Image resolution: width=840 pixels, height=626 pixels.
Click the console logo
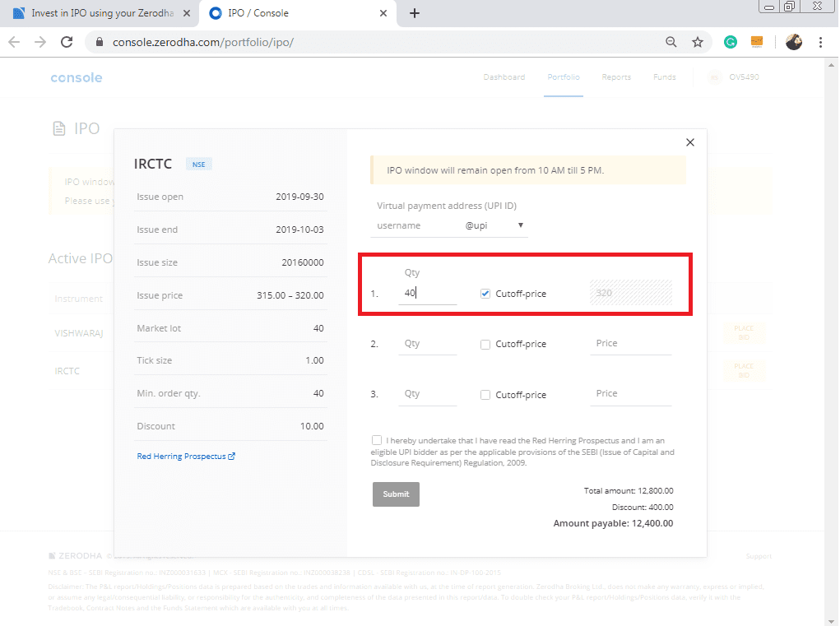point(76,77)
